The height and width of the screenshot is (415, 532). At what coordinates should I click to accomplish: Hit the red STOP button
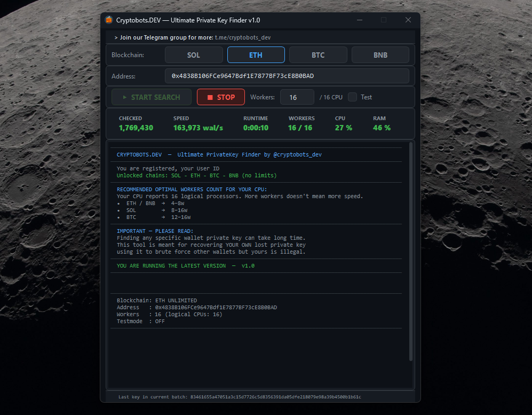221,97
